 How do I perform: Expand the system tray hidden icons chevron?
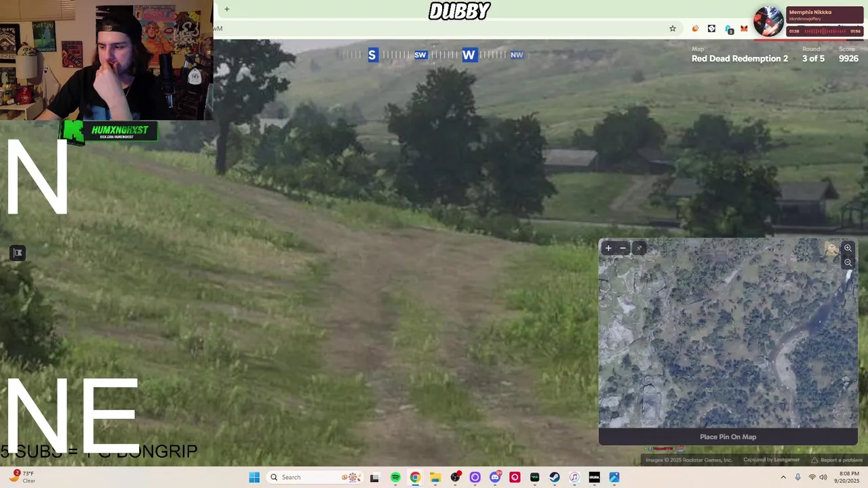click(783, 477)
